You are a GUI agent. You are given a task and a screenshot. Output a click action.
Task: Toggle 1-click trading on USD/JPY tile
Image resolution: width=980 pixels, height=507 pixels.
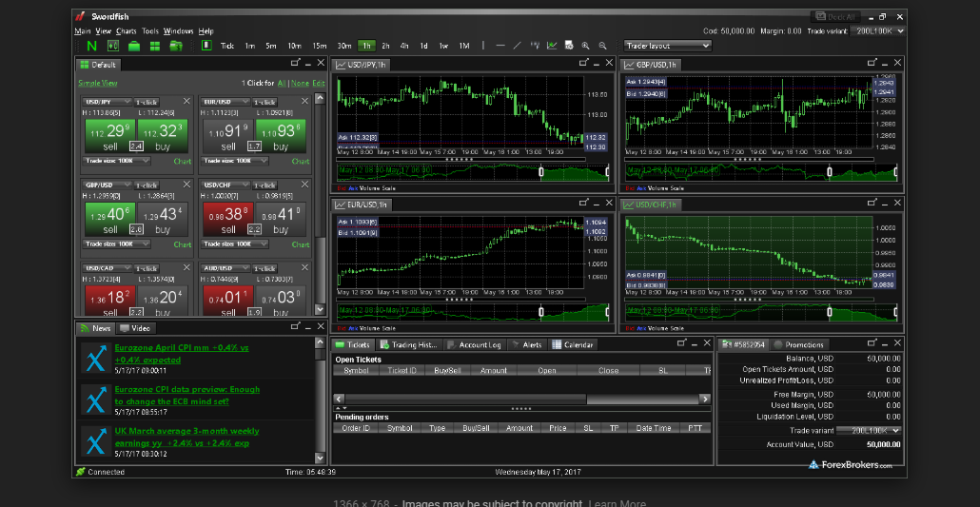tap(147, 102)
